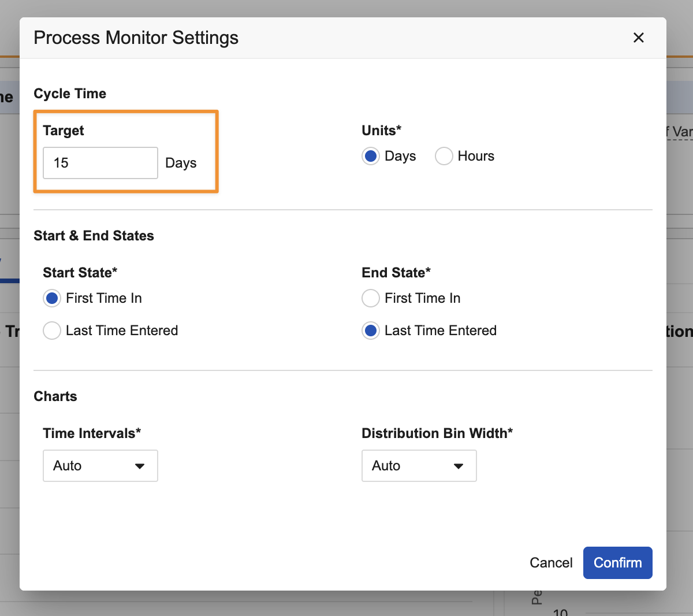Click the Charts section heading
This screenshot has height=616, width=693.
pos(55,396)
